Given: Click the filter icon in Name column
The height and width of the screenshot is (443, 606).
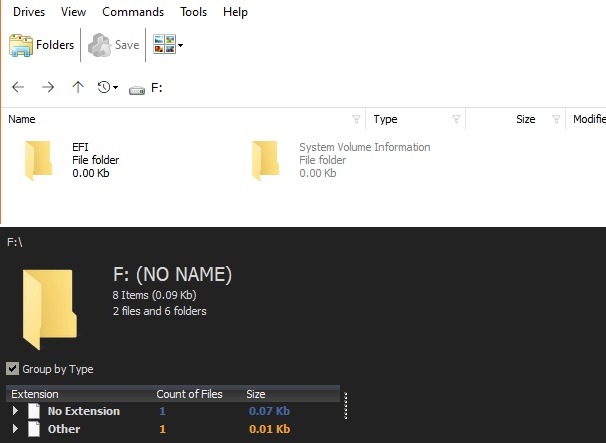Looking at the screenshot, I should (x=357, y=120).
